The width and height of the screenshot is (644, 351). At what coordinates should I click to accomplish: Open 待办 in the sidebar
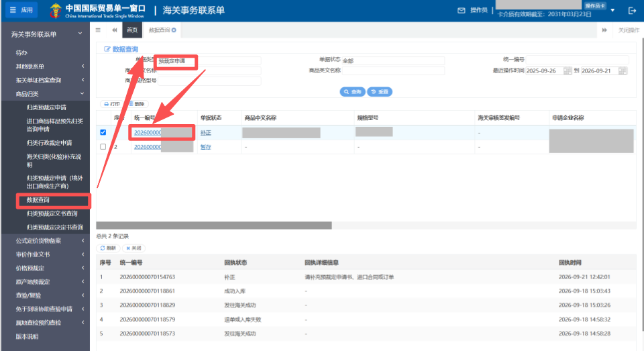click(x=21, y=52)
